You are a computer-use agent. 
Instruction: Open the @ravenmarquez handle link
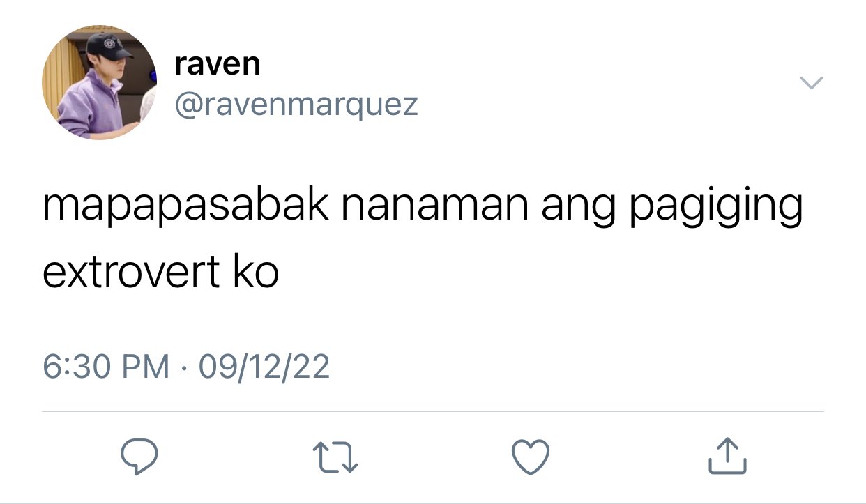(296, 105)
